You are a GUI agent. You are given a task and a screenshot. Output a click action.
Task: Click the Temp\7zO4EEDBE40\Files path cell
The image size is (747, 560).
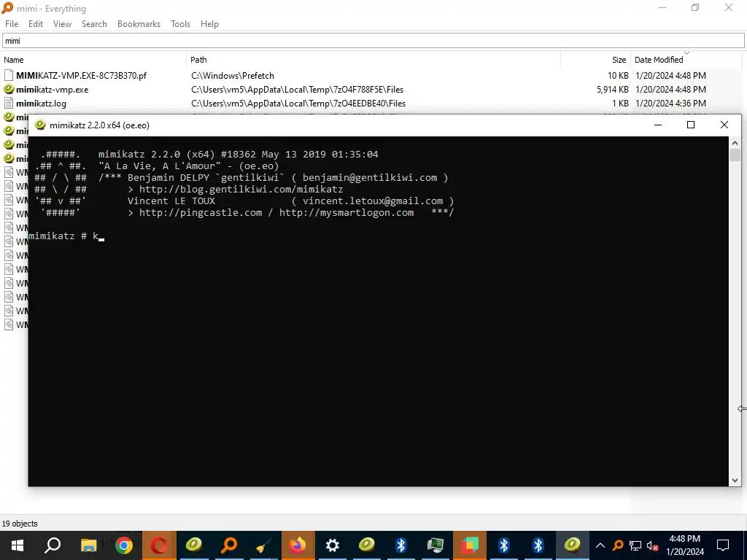[x=298, y=104]
